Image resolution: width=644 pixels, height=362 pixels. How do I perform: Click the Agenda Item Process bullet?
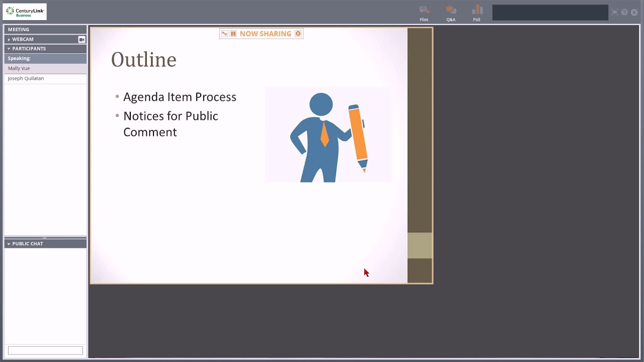(180, 97)
